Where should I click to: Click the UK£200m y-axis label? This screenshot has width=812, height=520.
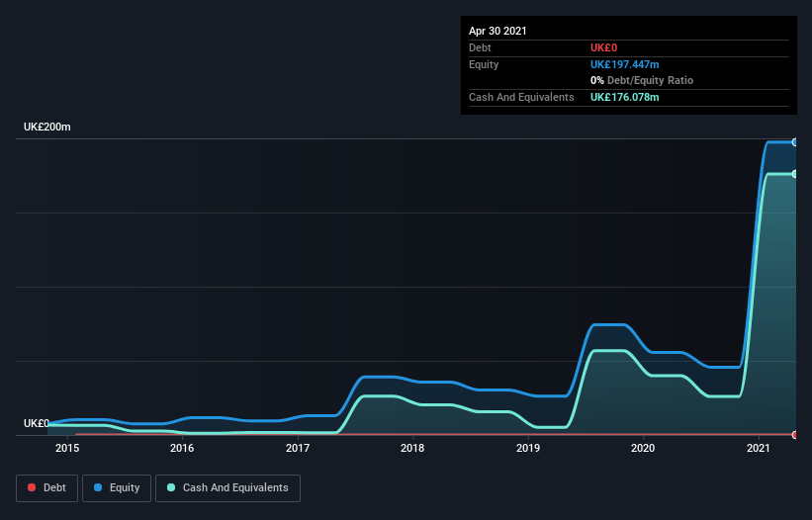(47, 127)
